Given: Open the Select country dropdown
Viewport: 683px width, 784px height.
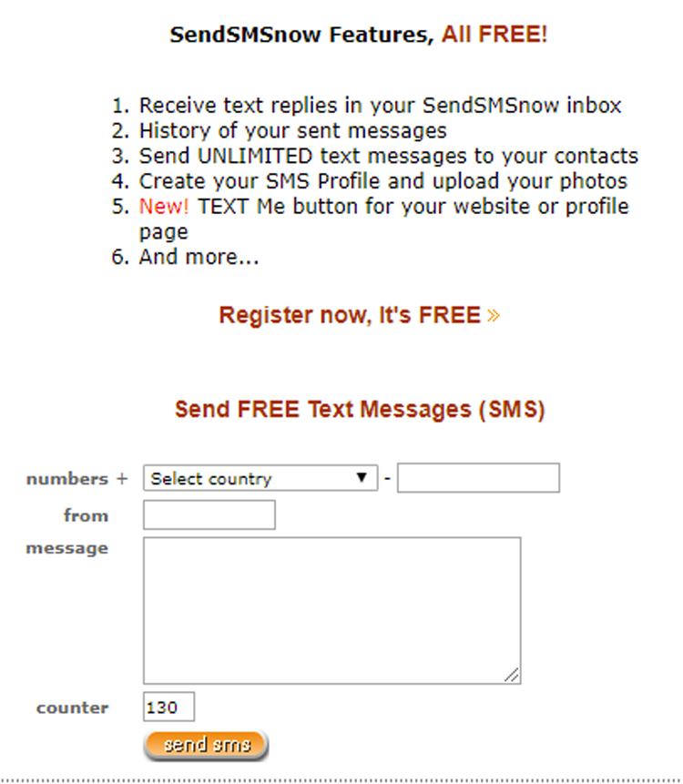Looking at the screenshot, I should 260,478.
